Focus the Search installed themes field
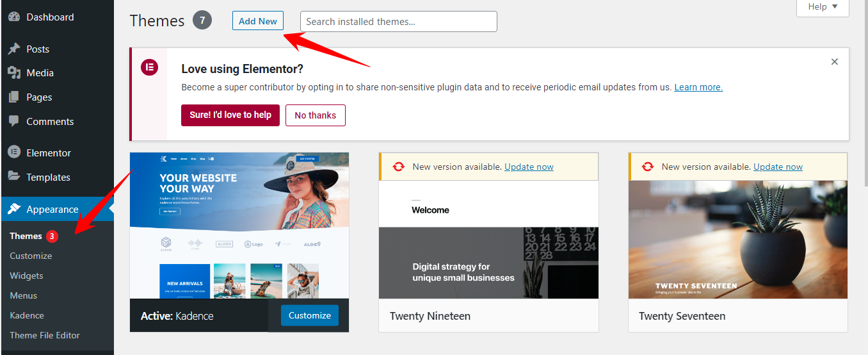Viewport: 868px width, 355px height. [398, 21]
